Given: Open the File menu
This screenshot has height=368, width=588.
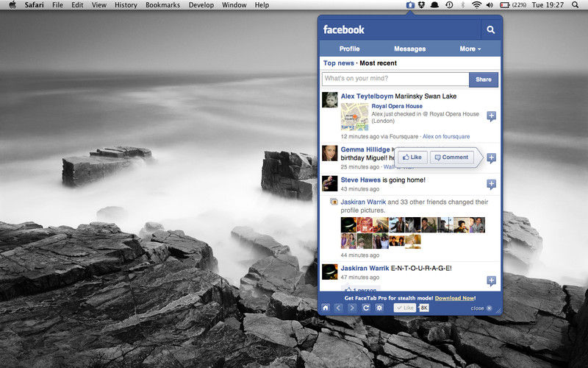Looking at the screenshot, I should click(57, 5).
